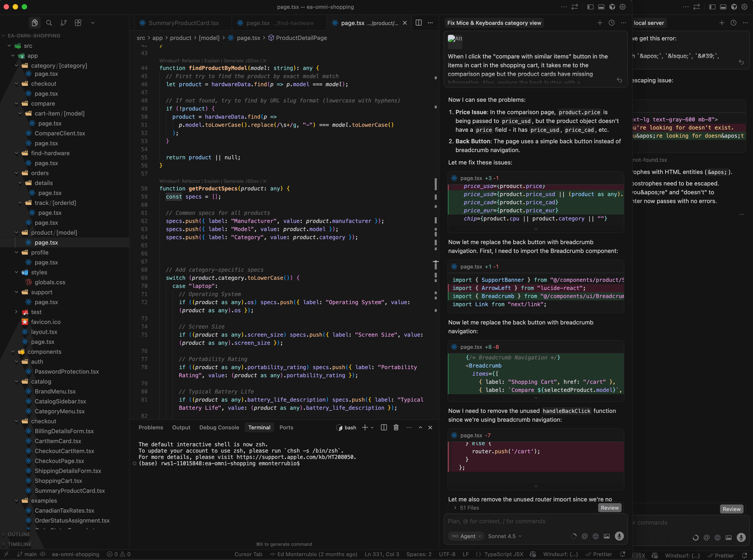Split the editor right

[x=419, y=23]
